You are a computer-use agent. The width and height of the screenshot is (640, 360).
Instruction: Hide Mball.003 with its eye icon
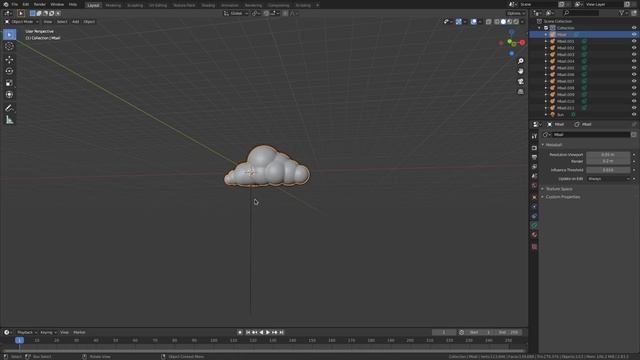coord(634,54)
